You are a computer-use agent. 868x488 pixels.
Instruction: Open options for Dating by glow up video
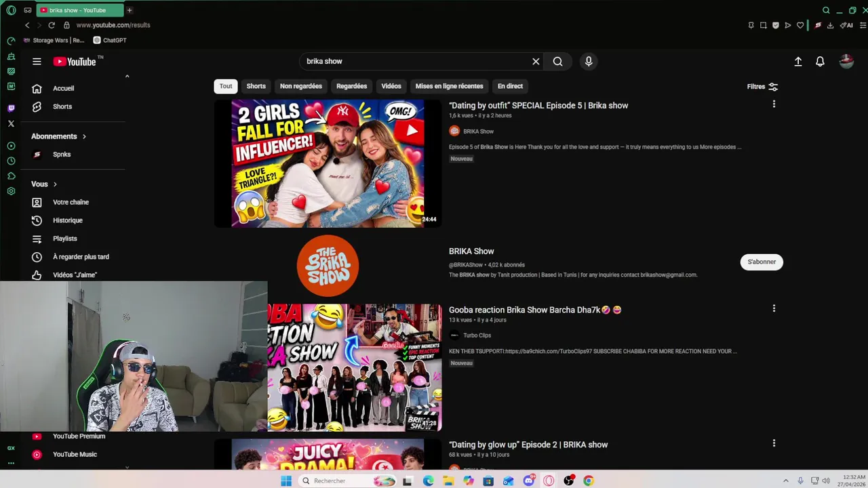pyautogui.click(x=774, y=443)
